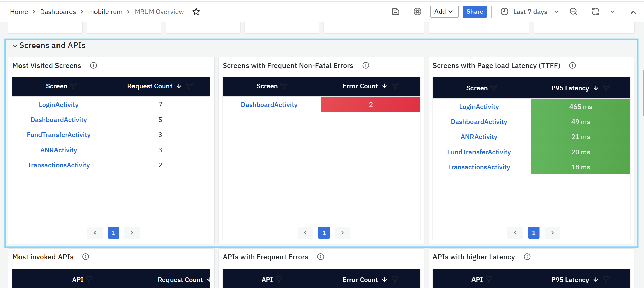This screenshot has width=644, height=288.
Task: Open FundTransferActivity link in Most Visited Screens
Action: pyautogui.click(x=59, y=135)
